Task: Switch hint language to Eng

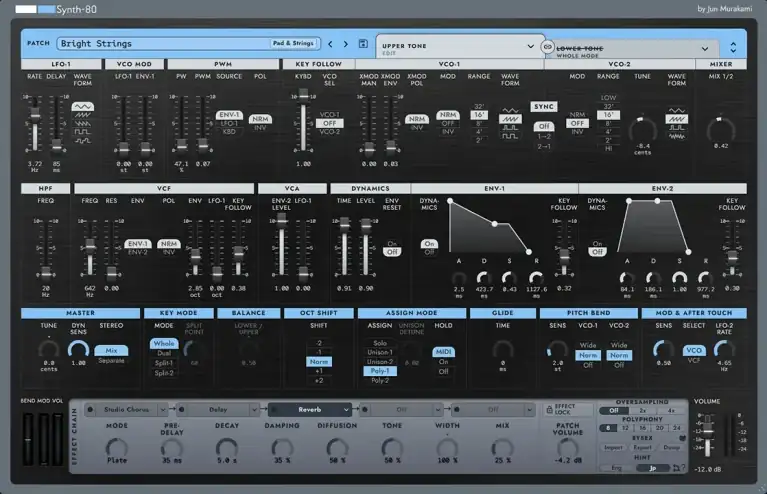Action: pos(616,468)
